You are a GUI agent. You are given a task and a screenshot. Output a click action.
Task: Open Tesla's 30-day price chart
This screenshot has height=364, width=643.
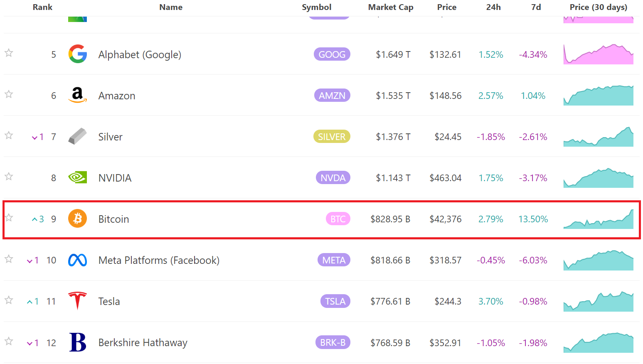click(x=599, y=301)
